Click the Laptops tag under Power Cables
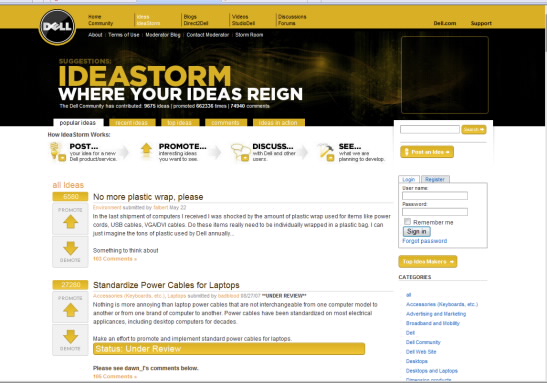 point(177,296)
